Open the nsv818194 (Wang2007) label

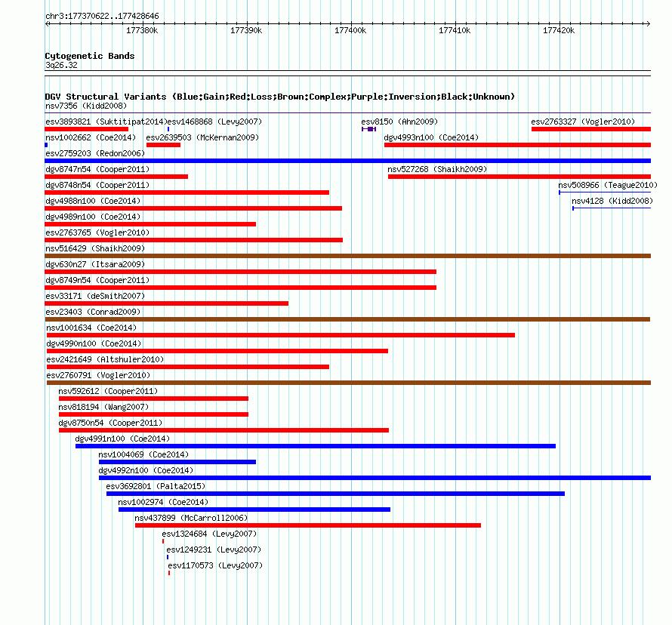click(x=103, y=407)
